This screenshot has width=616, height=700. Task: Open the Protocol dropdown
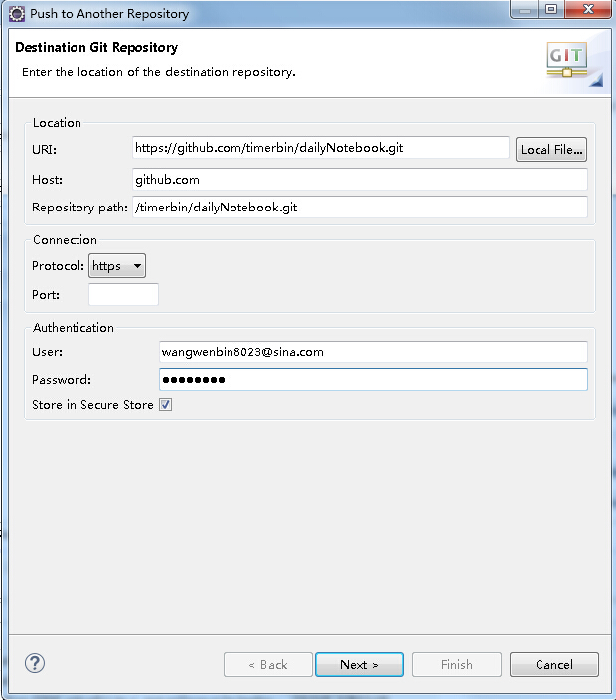117,266
